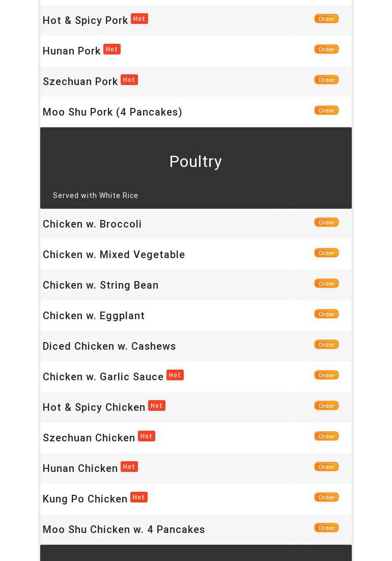Order the Chicken w. Eggplant

pos(326,314)
